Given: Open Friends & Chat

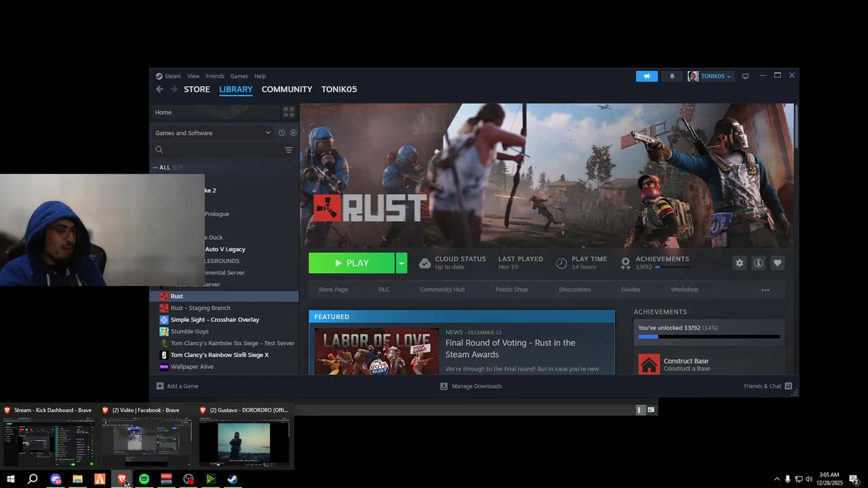Looking at the screenshot, I should click(768, 386).
